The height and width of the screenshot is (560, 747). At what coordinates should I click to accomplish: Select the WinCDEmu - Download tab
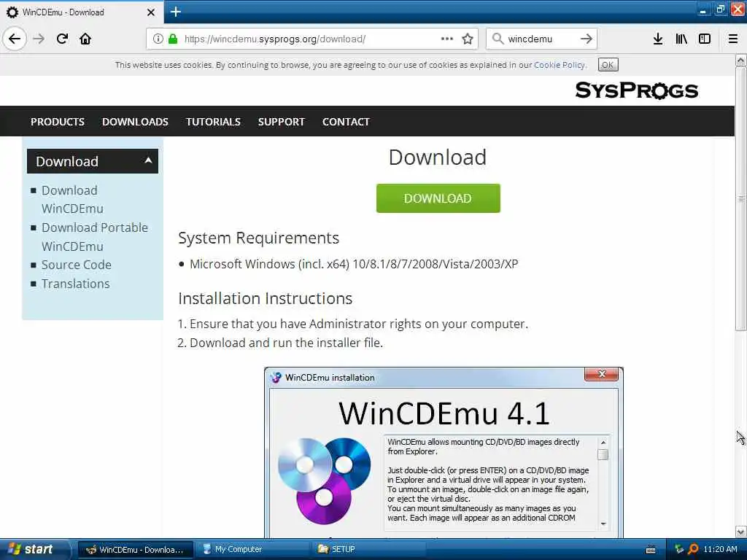point(81,12)
